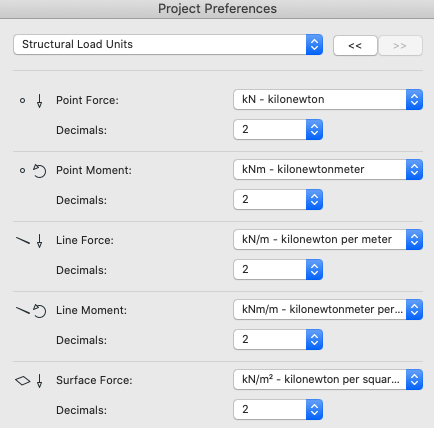The width and height of the screenshot is (434, 428).
Task: Click the Line Moment rotation icon
Action: tap(40, 311)
